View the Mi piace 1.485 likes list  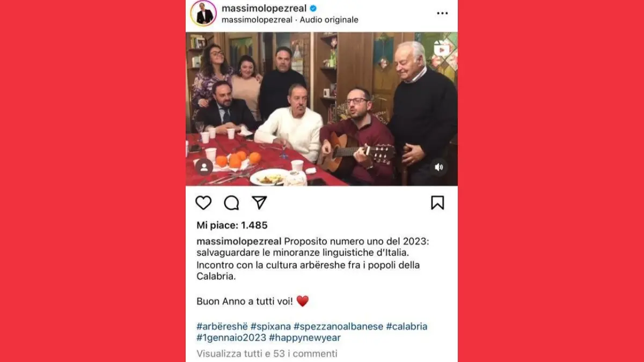coord(232,225)
